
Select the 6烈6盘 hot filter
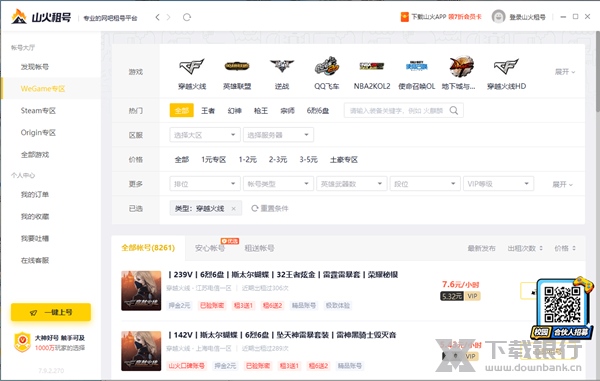click(318, 111)
